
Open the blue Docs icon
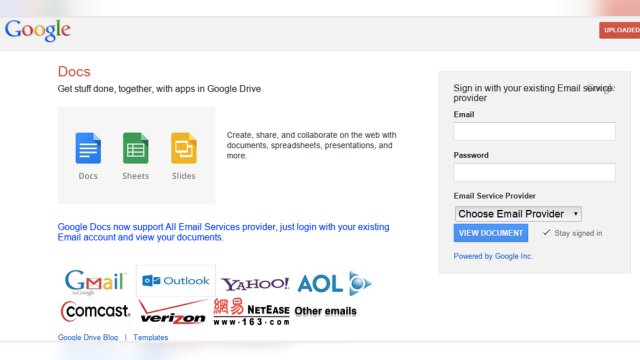tap(88, 148)
